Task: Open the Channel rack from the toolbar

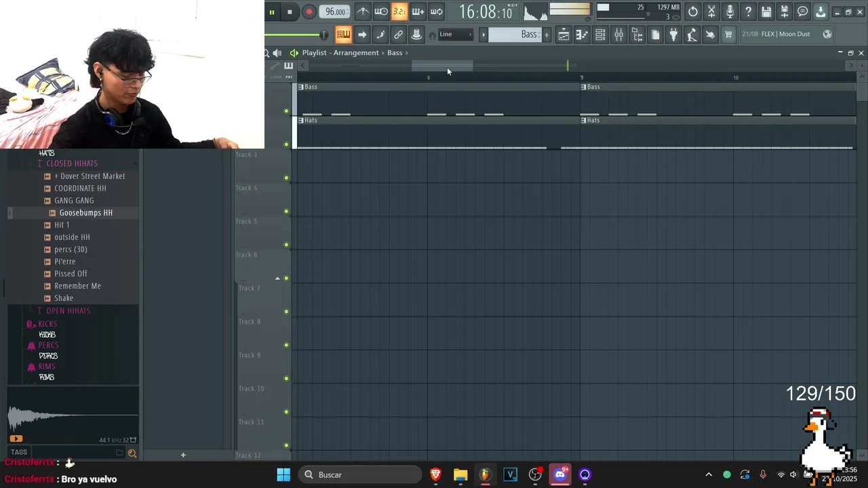Action: pos(600,35)
